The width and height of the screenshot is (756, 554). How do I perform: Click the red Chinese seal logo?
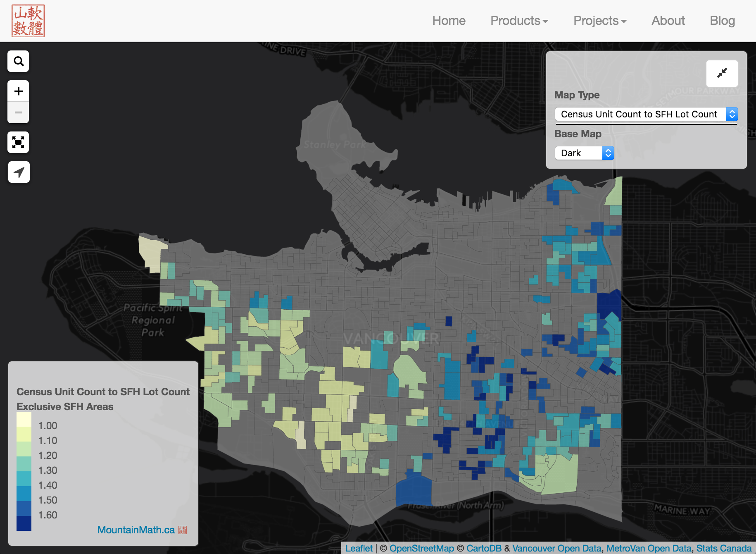click(28, 21)
